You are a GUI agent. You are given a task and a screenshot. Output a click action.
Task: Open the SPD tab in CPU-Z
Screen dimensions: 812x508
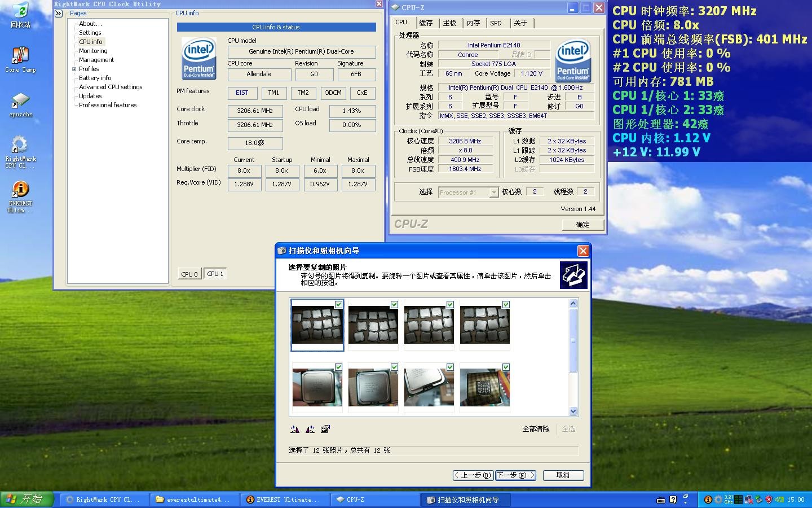point(496,23)
